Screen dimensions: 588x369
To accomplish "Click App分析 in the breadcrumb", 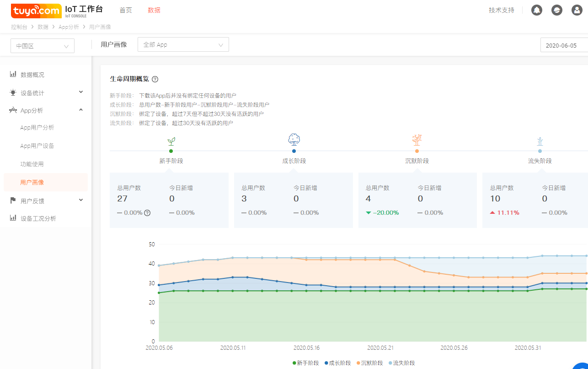I will coord(69,27).
